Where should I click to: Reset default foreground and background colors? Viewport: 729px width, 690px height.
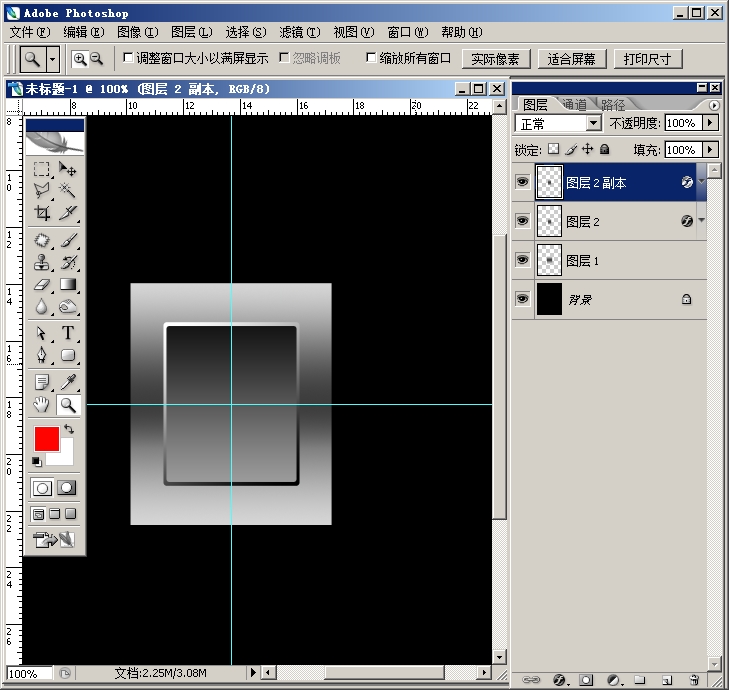(x=36, y=462)
